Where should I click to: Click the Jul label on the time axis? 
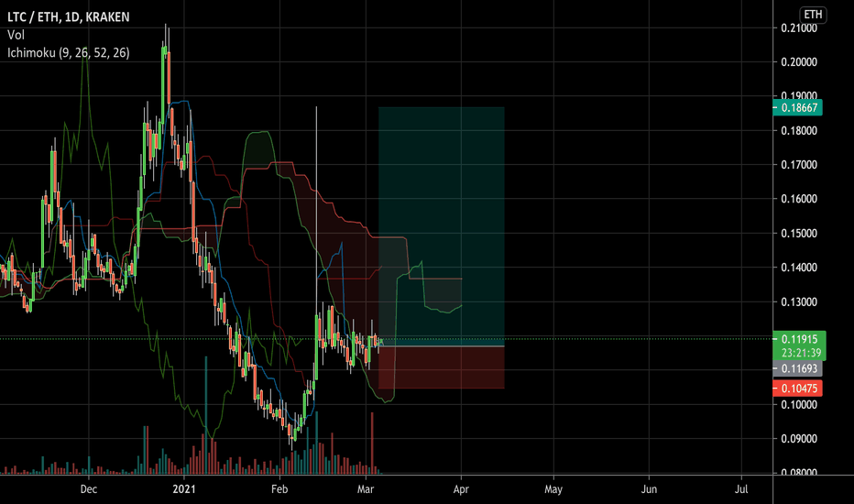coord(741,489)
